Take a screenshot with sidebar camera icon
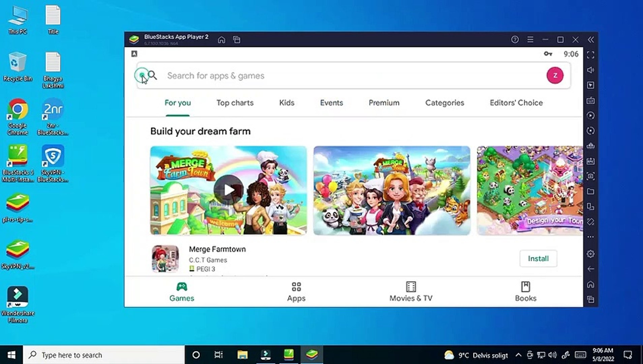The width and height of the screenshot is (643, 364). (x=590, y=176)
